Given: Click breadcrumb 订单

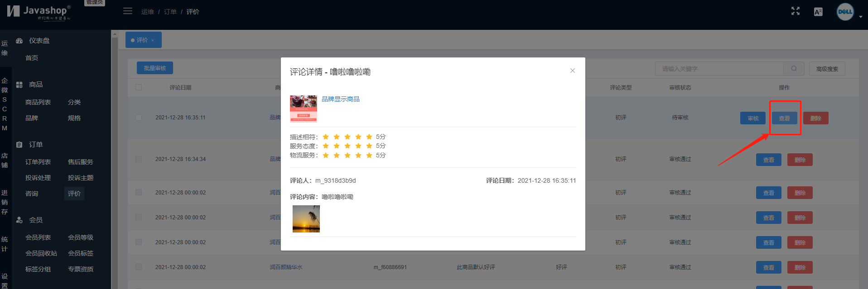Looking at the screenshot, I should point(170,12).
